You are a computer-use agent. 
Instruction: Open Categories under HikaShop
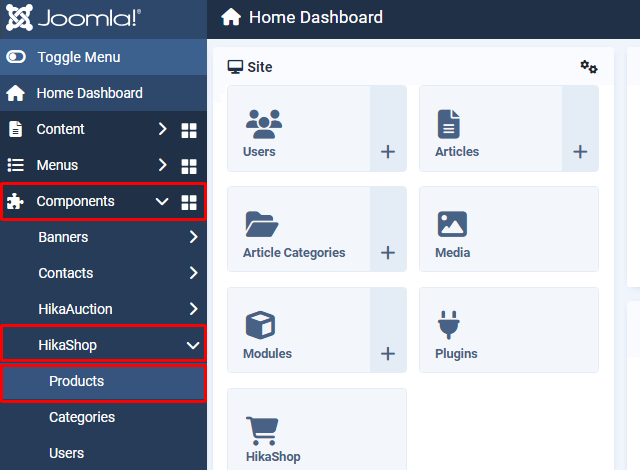coord(82,417)
